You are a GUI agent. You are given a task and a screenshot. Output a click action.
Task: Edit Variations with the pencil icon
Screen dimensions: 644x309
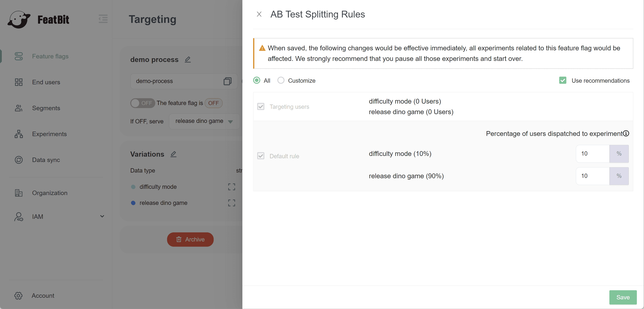(173, 154)
